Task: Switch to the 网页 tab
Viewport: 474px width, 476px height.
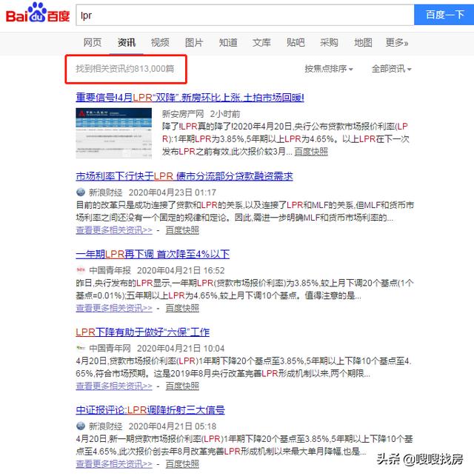Action: [93, 42]
